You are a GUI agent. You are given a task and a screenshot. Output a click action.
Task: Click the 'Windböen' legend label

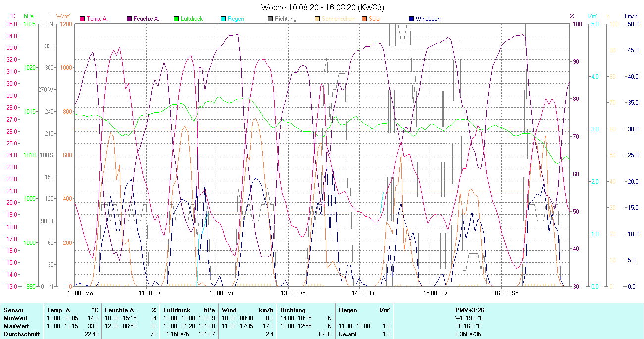[x=428, y=19]
